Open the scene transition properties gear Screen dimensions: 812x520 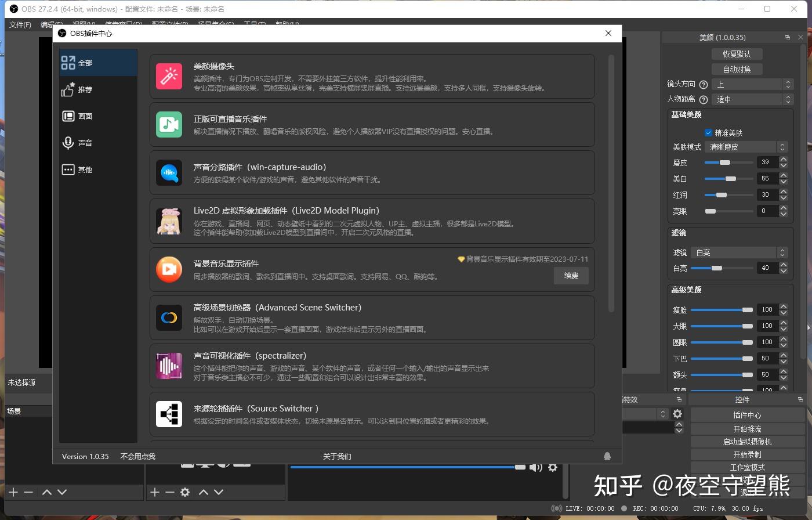pyautogui.click(x=677, y=414)
